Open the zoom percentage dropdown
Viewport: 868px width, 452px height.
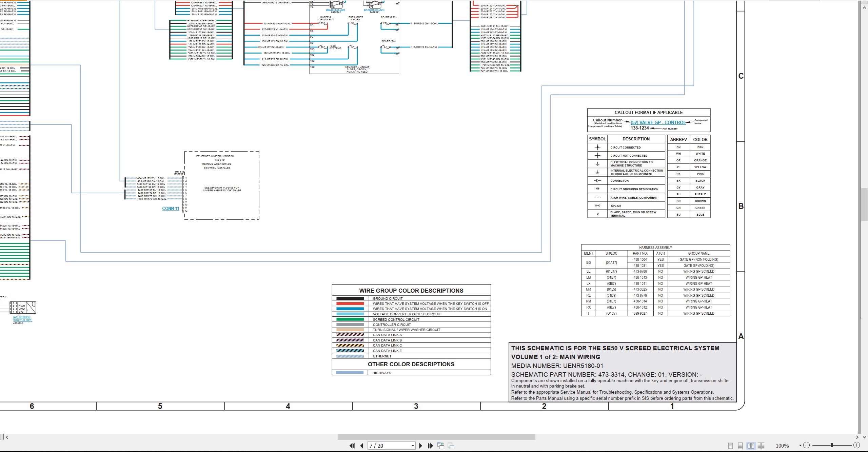tap(800, 446)
